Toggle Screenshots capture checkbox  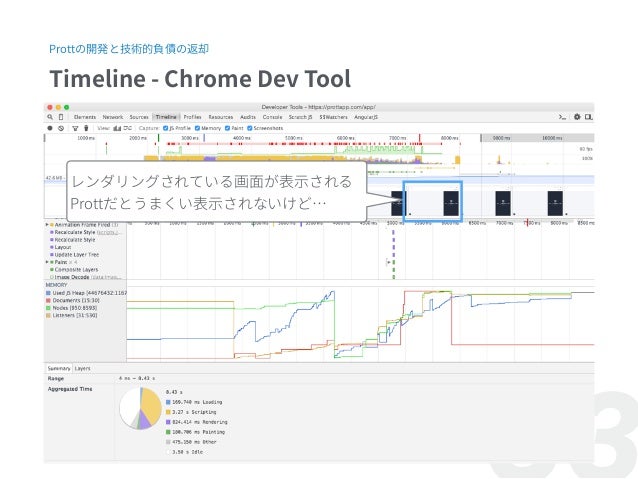(250, 128)
